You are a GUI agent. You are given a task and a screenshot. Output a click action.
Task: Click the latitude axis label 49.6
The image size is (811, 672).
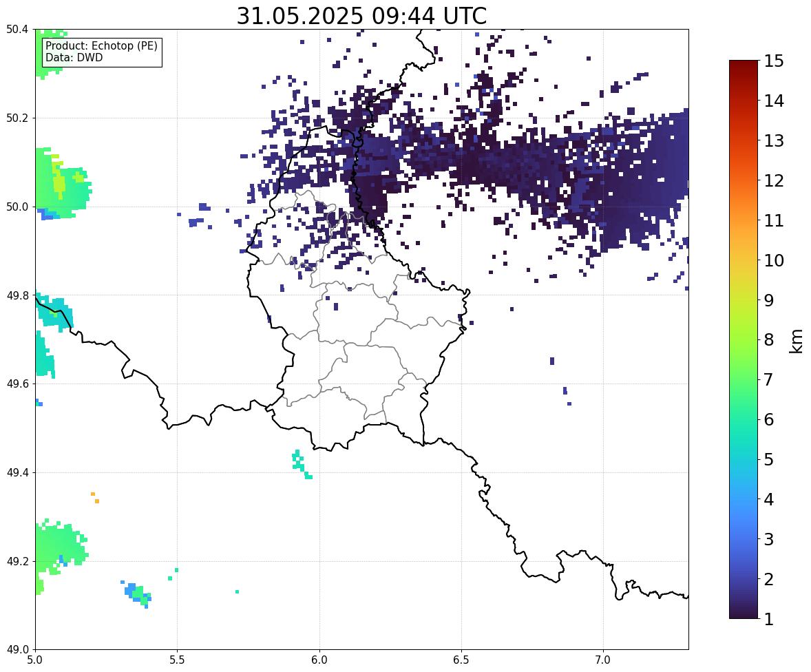[x=17, y=384]
